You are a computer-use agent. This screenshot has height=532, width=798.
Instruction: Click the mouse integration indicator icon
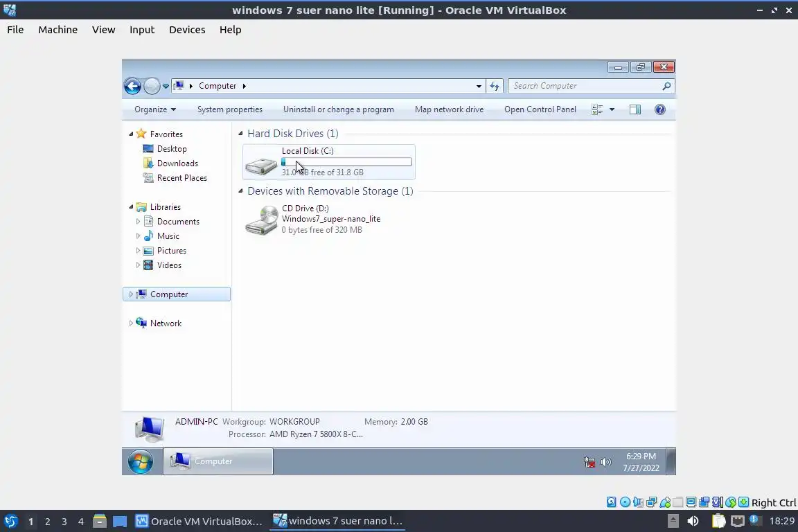[731, 502]
